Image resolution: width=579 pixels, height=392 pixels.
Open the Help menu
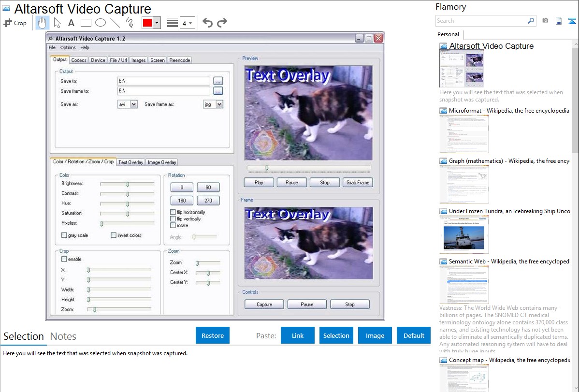[x=85, y=48]
